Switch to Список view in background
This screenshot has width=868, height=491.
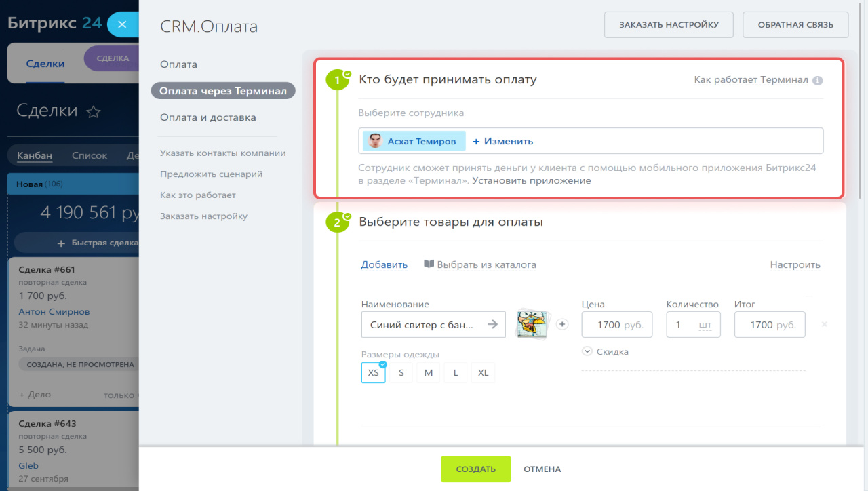pyautogui.click(x=90, y=155)
